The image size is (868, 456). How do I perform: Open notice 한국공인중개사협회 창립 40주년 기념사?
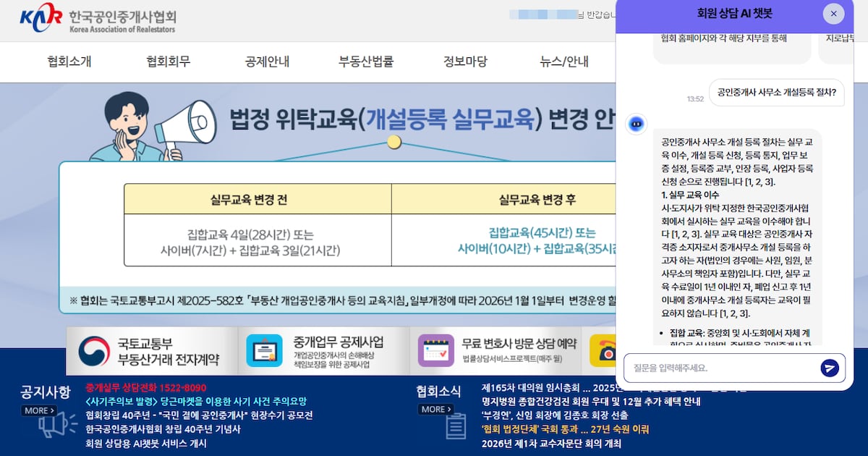(163, 428)
